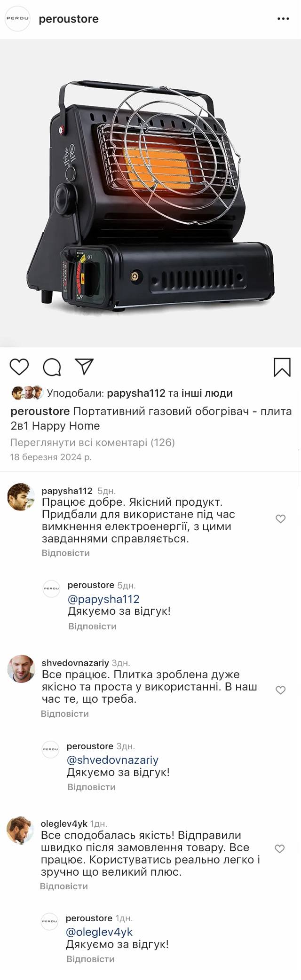Like the post with the heart icon
The height and width of the screenshot is (980, 301).
point(19,367)
